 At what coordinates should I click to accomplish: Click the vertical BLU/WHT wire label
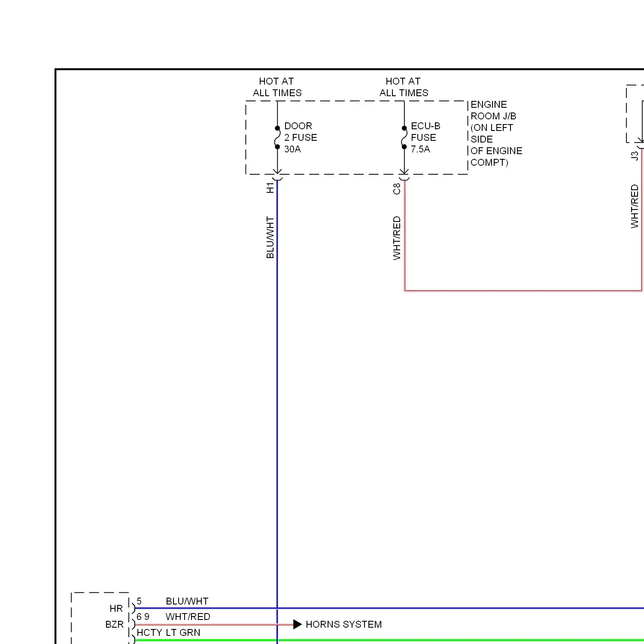(x=270, y=237)
